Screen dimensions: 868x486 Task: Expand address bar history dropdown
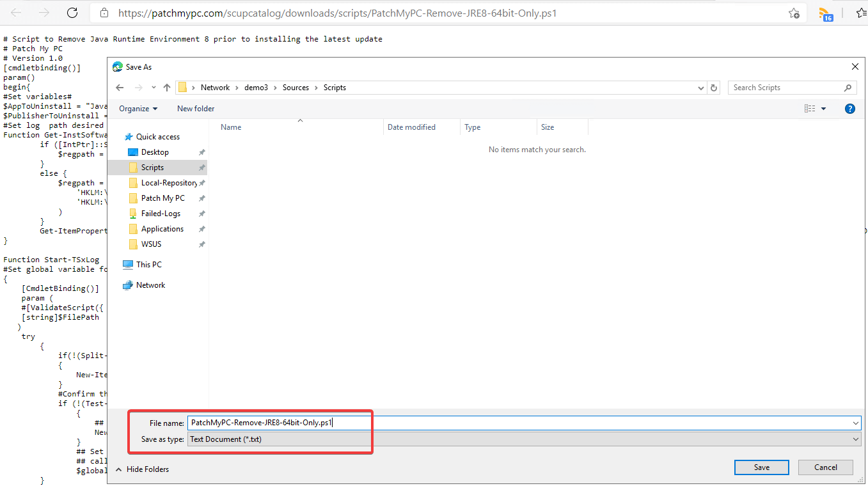(702, 88)
